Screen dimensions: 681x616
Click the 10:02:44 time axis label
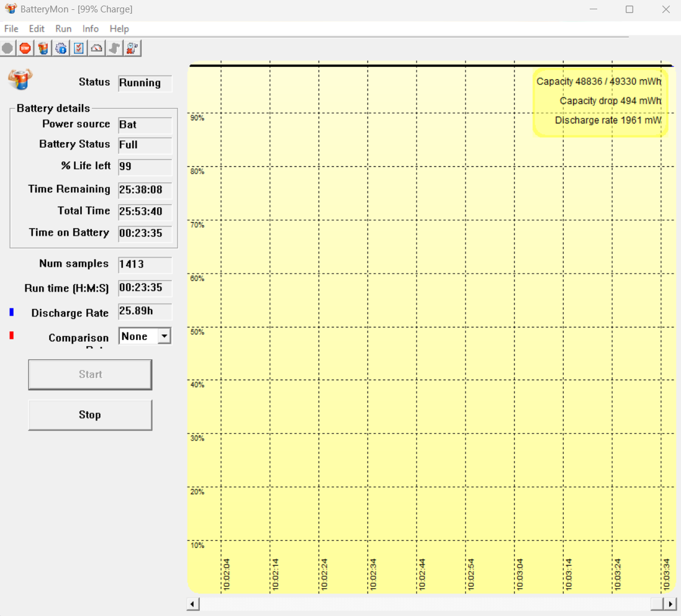(422, 574)
